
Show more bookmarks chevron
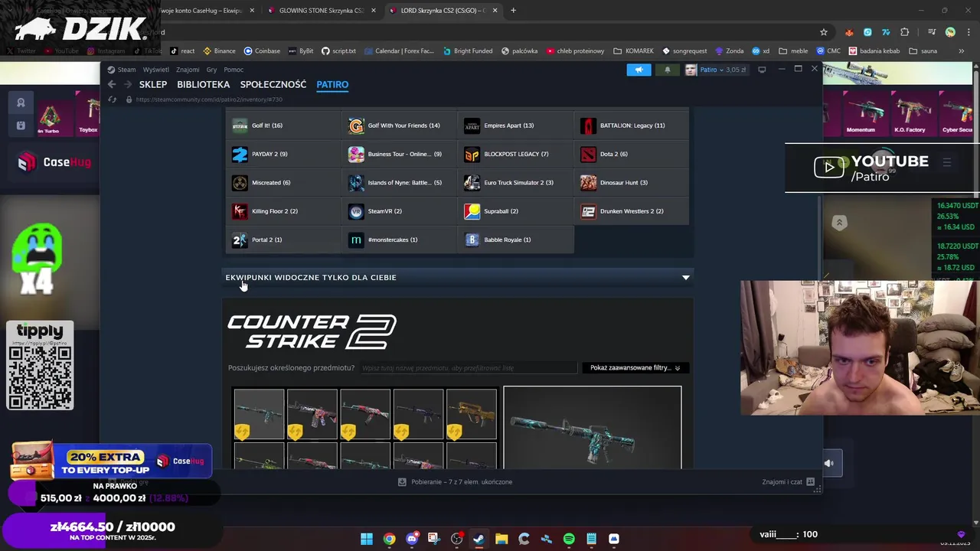(961, 51)
